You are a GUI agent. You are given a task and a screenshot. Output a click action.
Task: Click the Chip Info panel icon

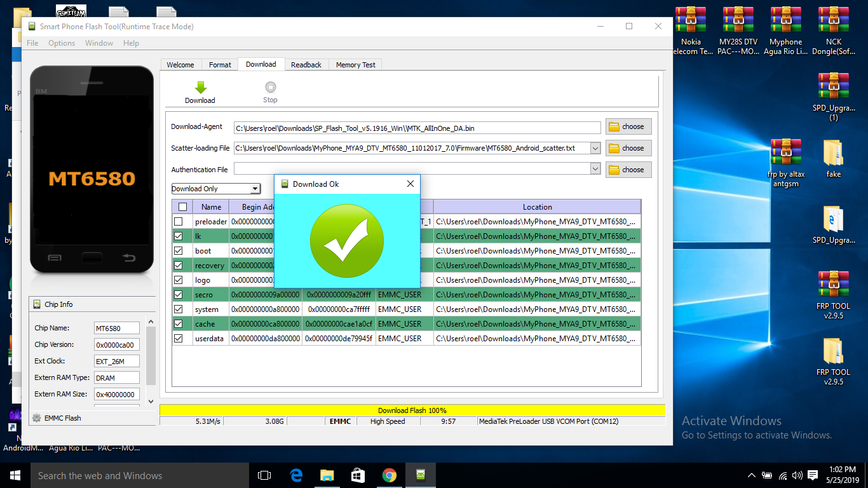tap(37, 304)
